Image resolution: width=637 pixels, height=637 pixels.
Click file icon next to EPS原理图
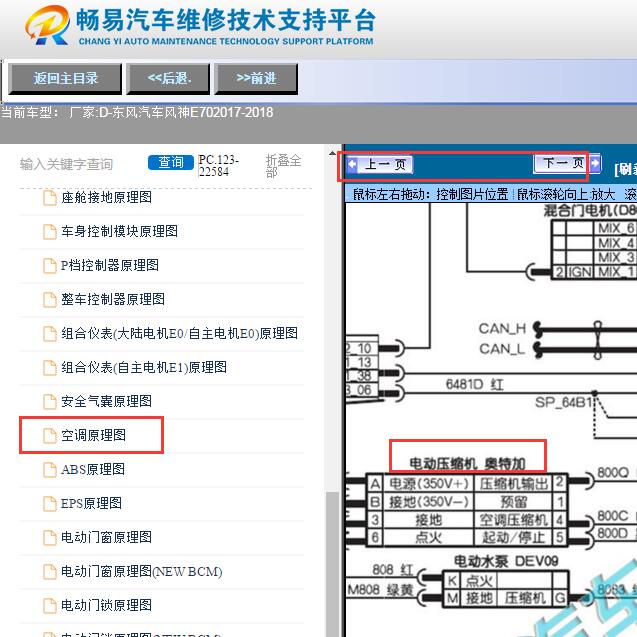(x=50, y=504)
